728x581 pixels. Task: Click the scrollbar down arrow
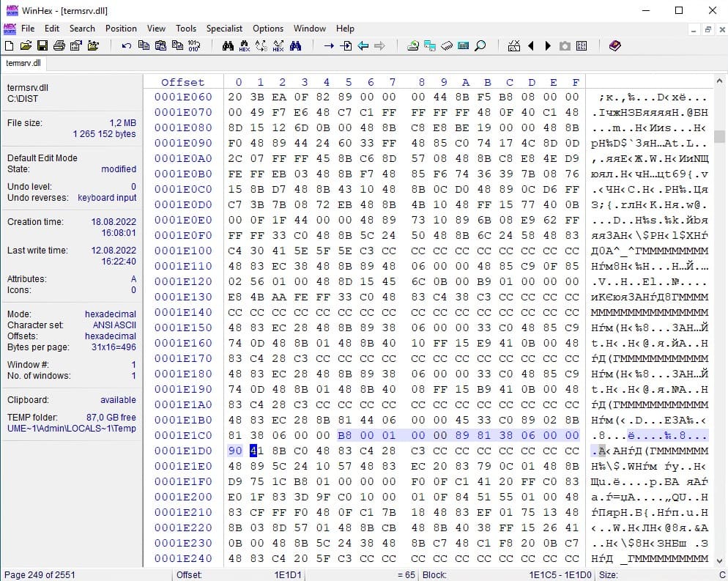pos(719,560)
